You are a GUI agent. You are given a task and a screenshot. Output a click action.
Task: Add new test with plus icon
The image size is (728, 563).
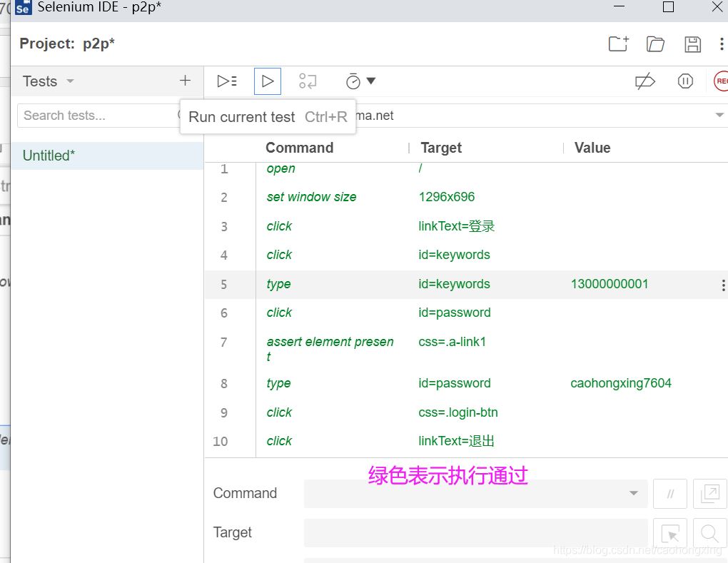[185, 81]
